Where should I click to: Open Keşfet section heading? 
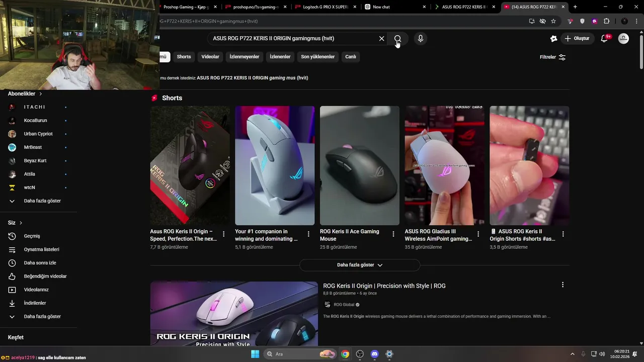[x=16, y=337]
